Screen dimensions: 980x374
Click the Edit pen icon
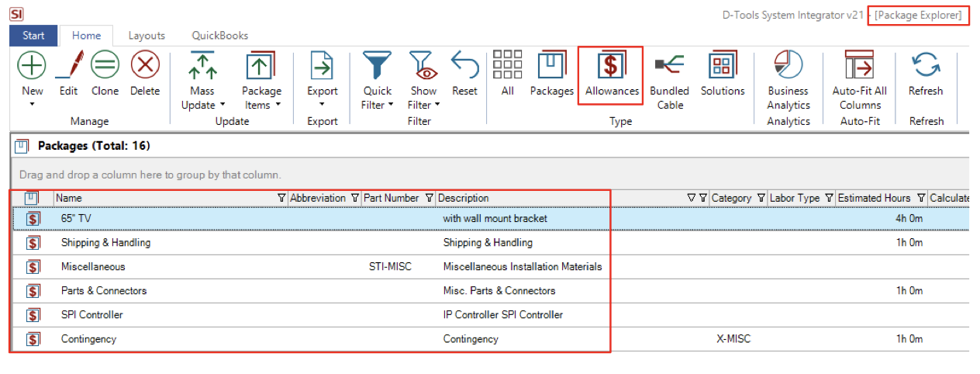click(69, 64)
